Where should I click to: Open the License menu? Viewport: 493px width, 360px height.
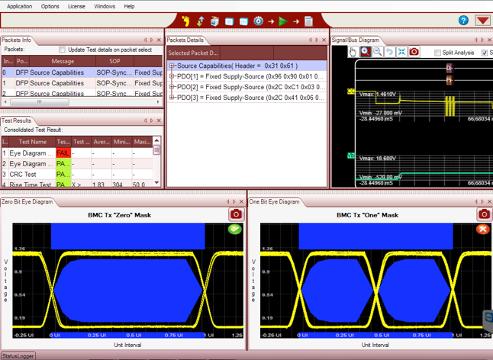click(76, 6)
